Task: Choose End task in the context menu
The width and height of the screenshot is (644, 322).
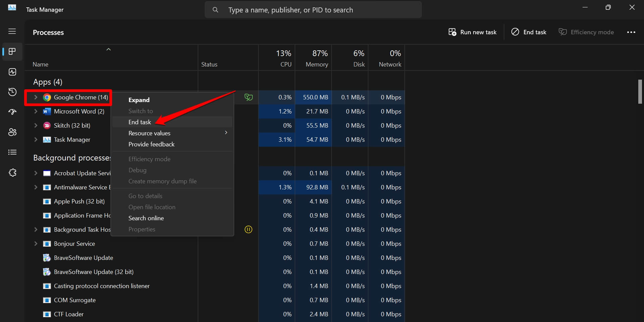Action: click(172, 122)
